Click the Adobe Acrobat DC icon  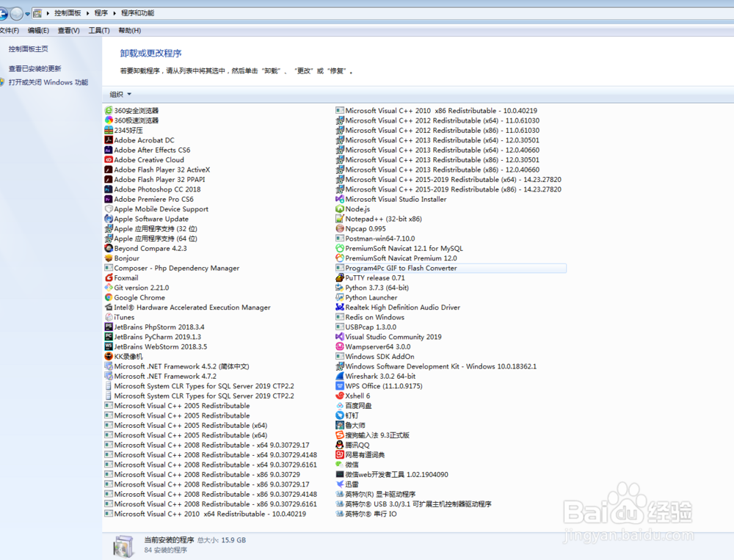[109, 140]
